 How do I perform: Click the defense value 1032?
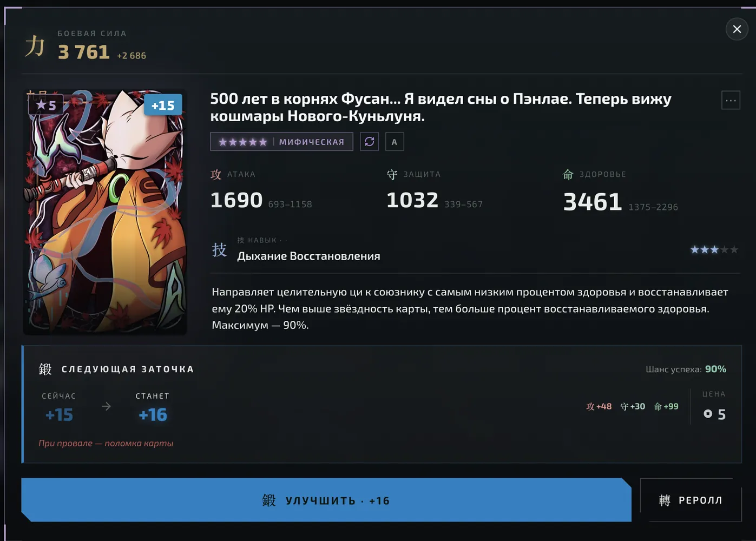pyautogui.click(x=412, y=200)
